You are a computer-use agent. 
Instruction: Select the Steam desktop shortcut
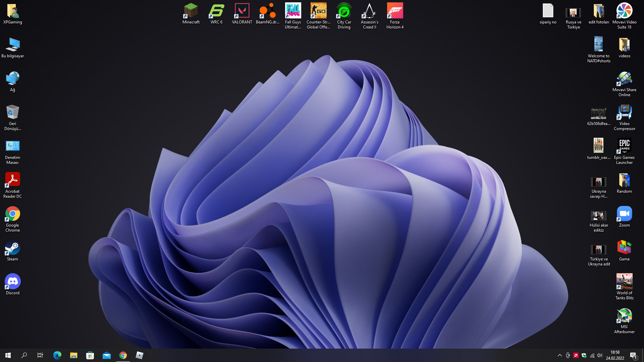13,251
